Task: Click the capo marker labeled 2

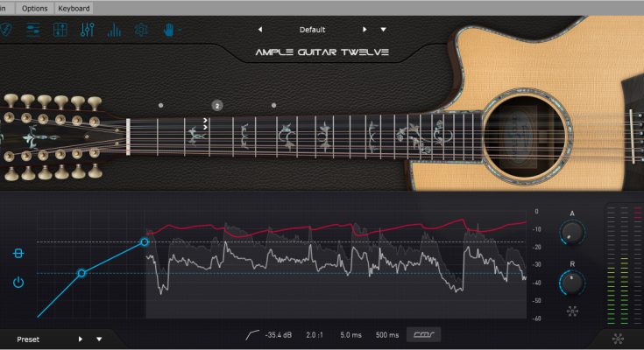Action: pos(217,106)
